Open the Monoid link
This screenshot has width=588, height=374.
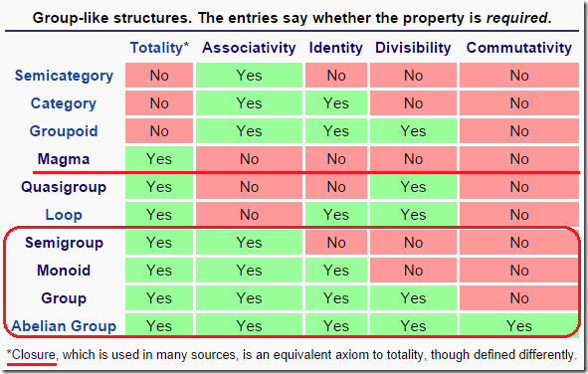coord(64,271)
